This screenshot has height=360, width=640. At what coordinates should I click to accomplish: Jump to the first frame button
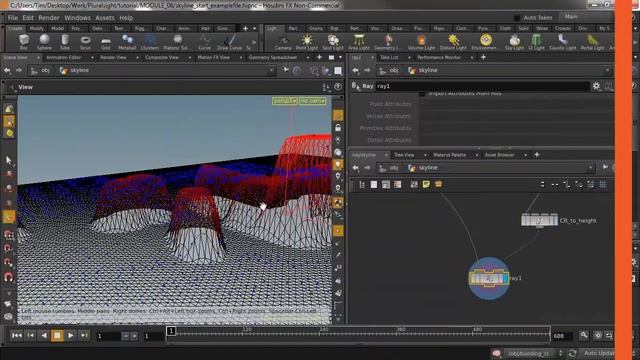17,336
